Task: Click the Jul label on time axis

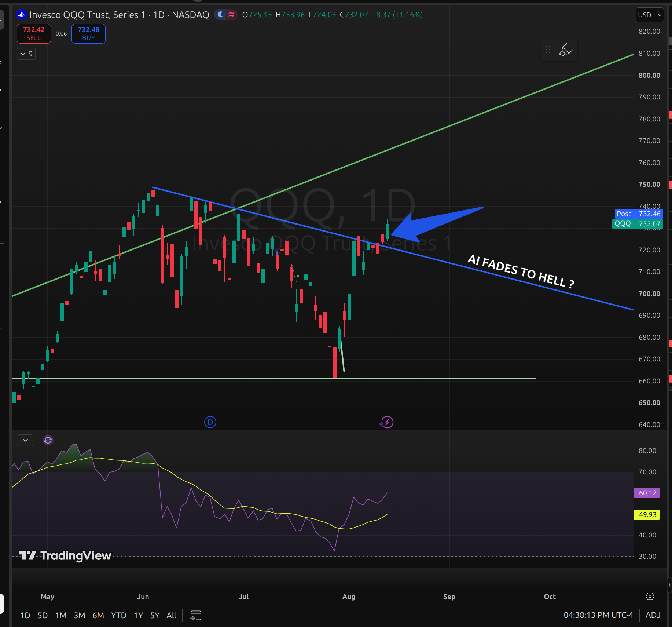Action: 243,597
